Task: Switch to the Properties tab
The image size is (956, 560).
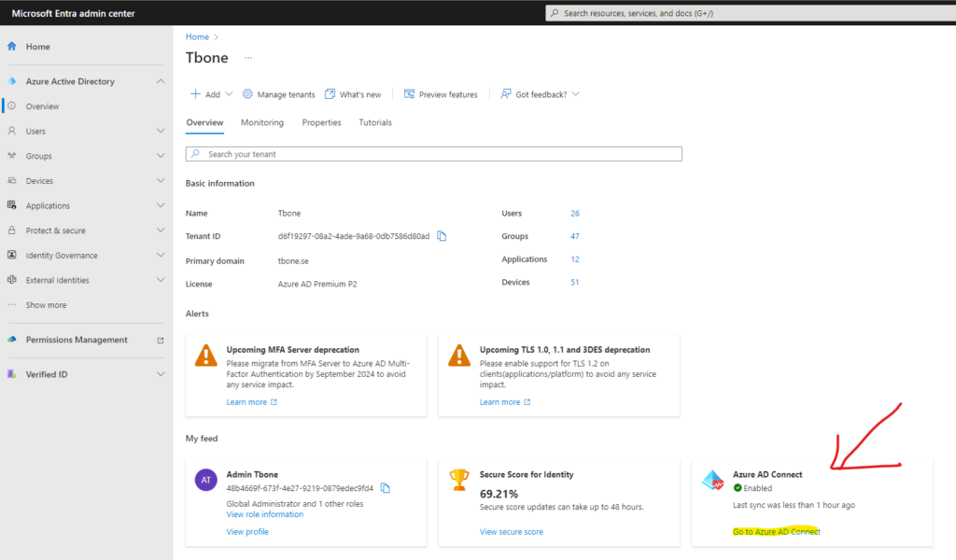Action: pos(321,122)
